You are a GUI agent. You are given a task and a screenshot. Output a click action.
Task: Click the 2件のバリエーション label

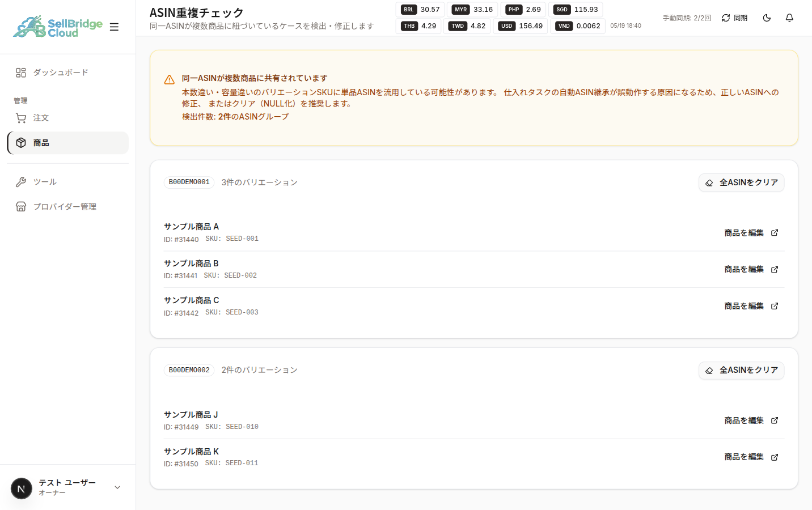pos(259,370)
